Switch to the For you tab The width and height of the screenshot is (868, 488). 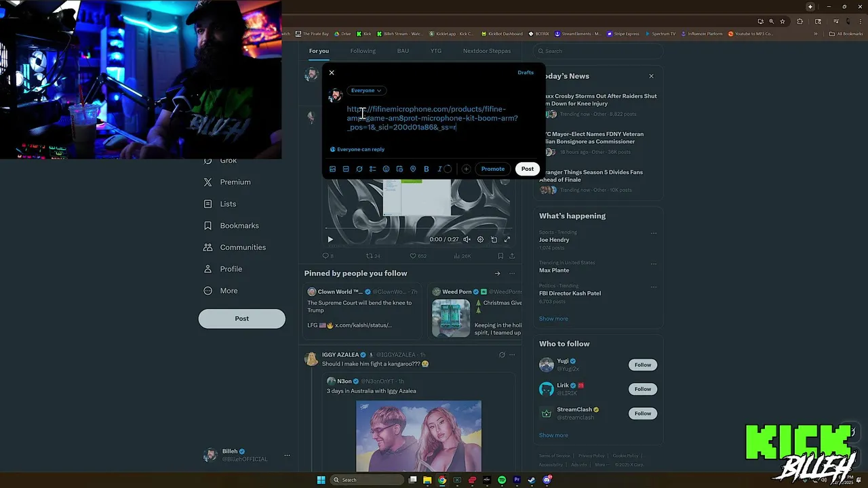(319, 51)
